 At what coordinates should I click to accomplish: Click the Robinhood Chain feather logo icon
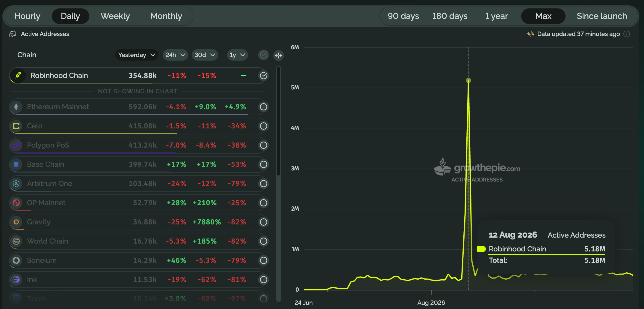18,76
